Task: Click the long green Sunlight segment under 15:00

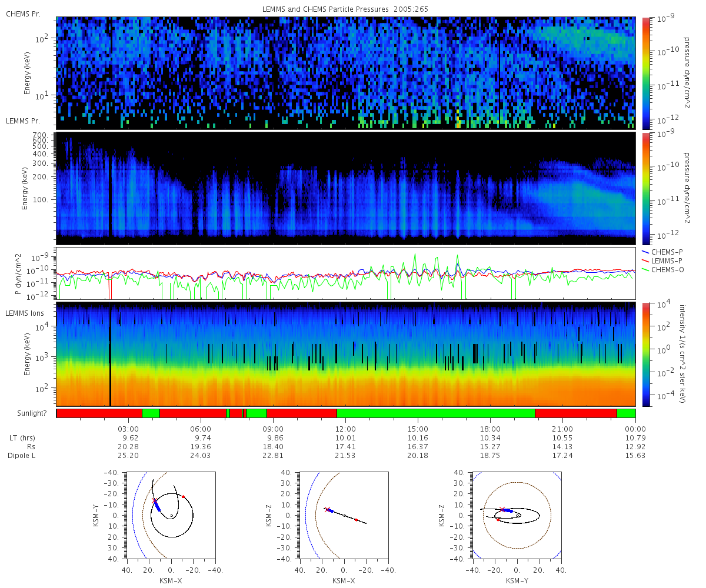Action: pos(436,413)
